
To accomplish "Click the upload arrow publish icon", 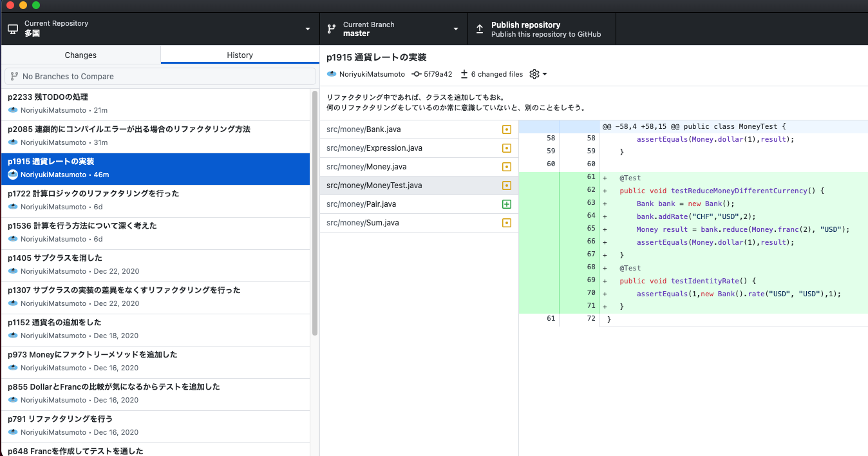I will 480,29.
